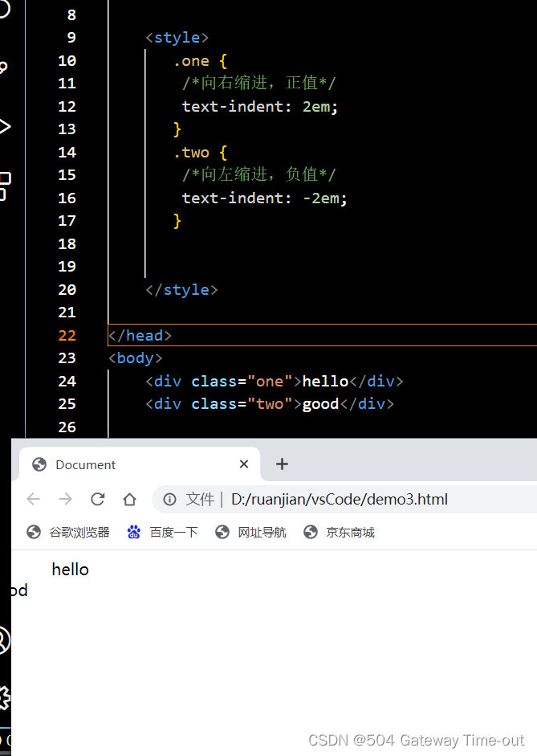Go back in the browser
Screen dimensions: 537x756
tap(33, 499)
